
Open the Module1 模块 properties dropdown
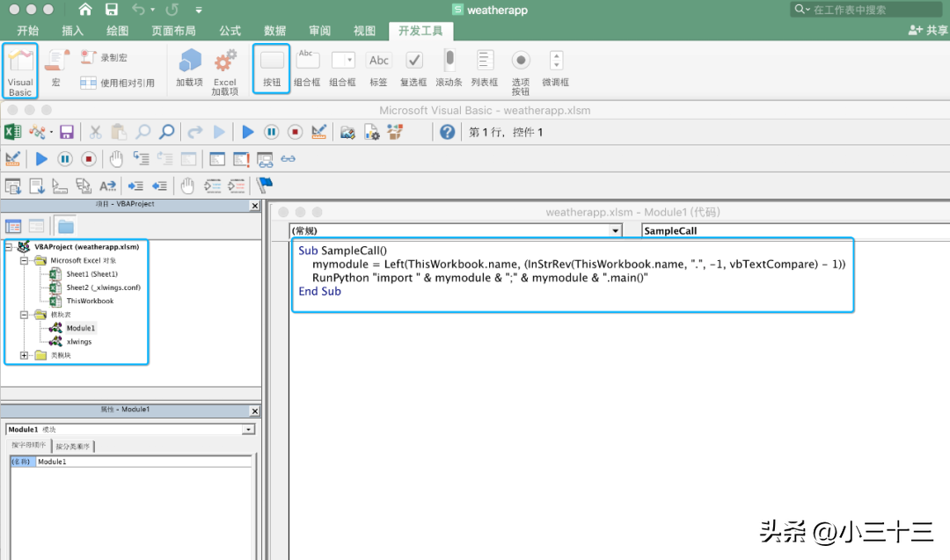click(x=248, y=429)
